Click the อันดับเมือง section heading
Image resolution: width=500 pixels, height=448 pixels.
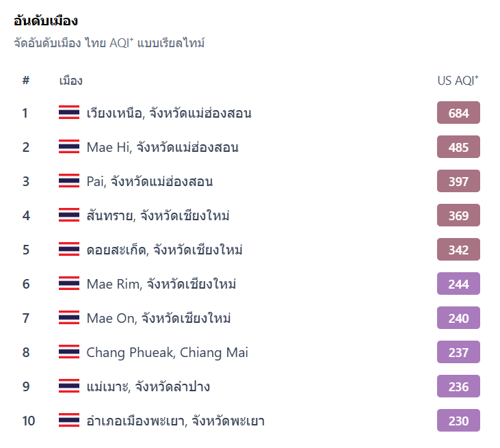coord(46,21)
